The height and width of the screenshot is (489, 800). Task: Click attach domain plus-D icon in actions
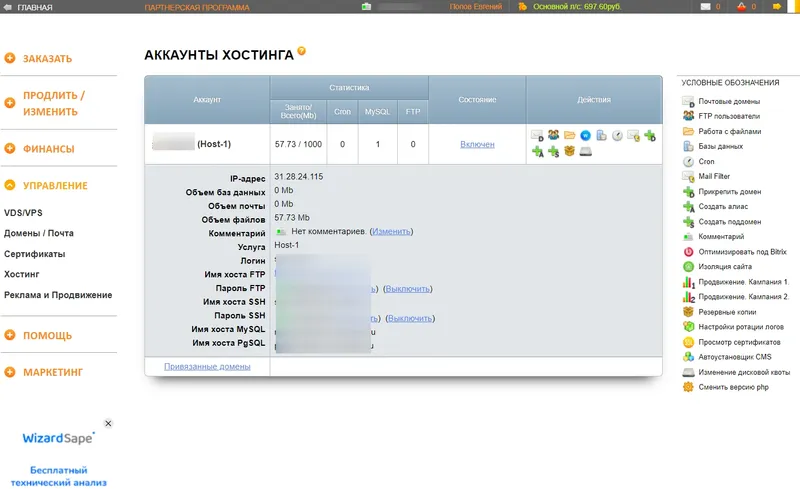point(649,135)
